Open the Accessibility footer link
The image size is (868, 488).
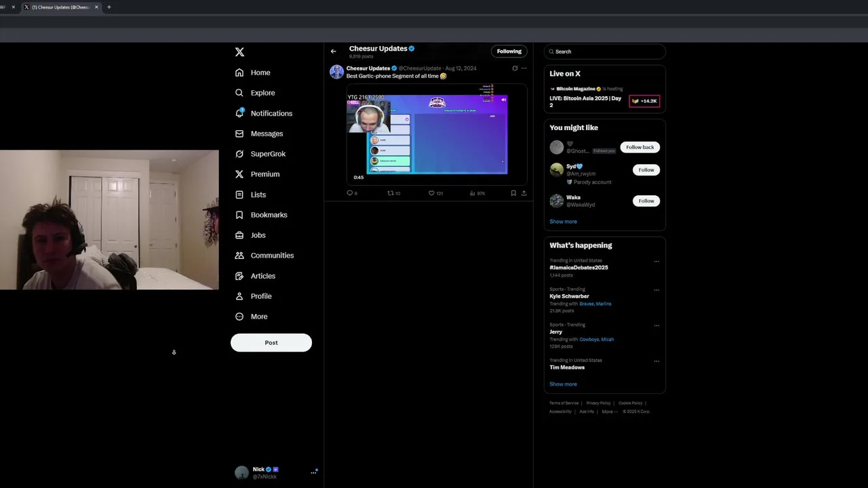[x=561, y=411]
